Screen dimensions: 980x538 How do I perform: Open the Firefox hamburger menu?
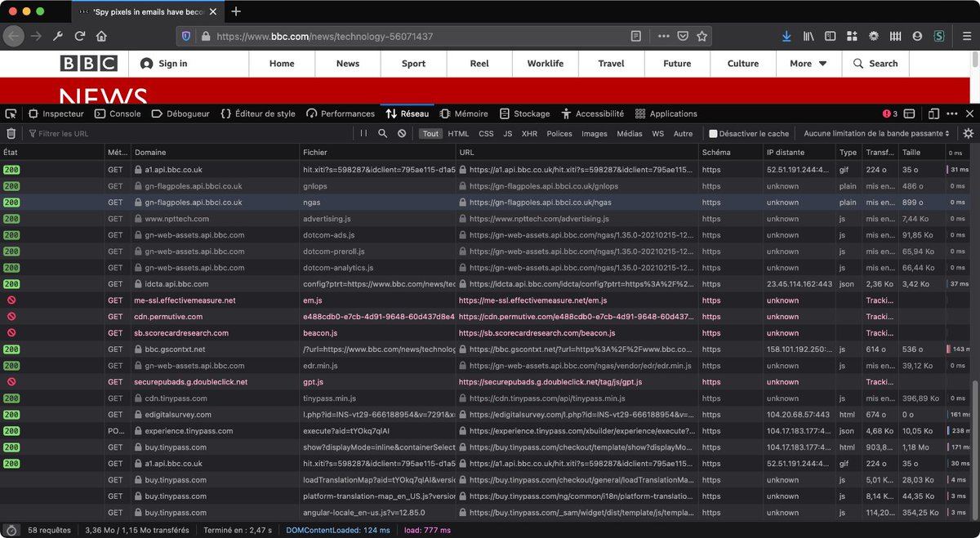coord(965,36)
